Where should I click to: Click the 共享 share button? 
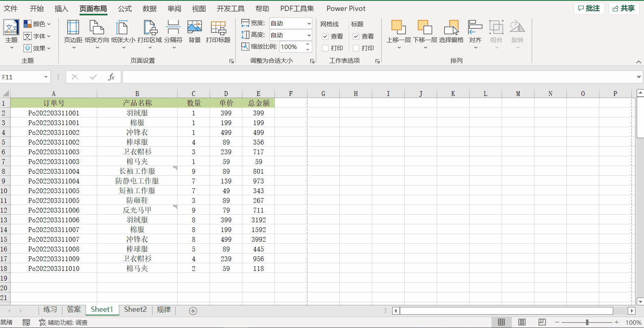[x=624, y=9]
